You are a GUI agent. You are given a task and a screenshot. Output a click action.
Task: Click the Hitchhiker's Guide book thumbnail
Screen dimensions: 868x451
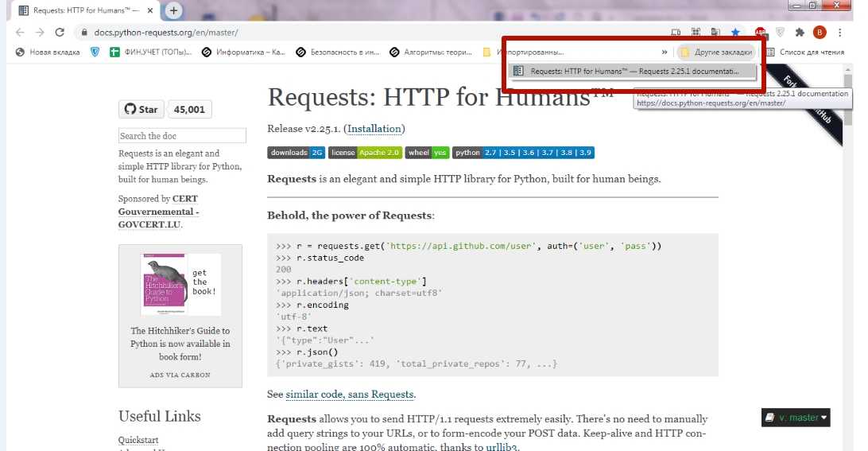164,285
